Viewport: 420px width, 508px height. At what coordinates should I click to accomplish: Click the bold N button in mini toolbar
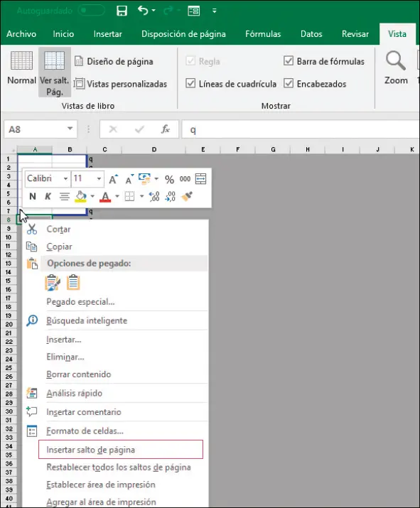point(33,196)
